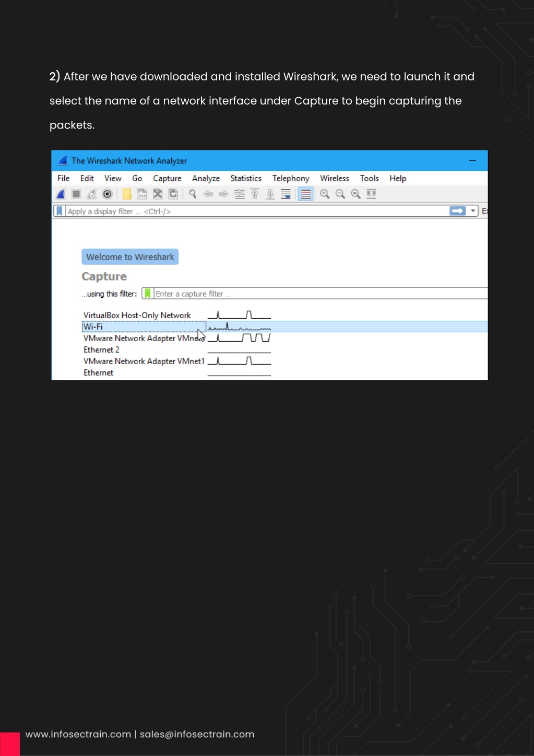This screenshot has height=756, width=534.
Task: Save this capture file via the toolbar
Action: [142, 194]
